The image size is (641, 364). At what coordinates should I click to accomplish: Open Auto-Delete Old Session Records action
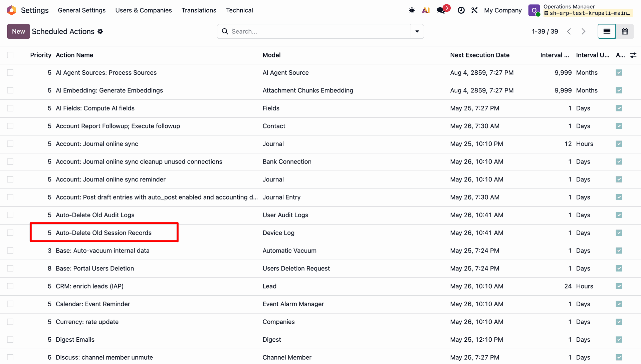[103, 233]
